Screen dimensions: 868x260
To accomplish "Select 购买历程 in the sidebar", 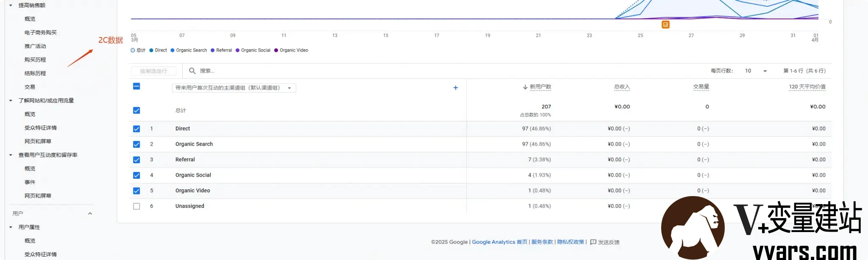I will (35, 60).
